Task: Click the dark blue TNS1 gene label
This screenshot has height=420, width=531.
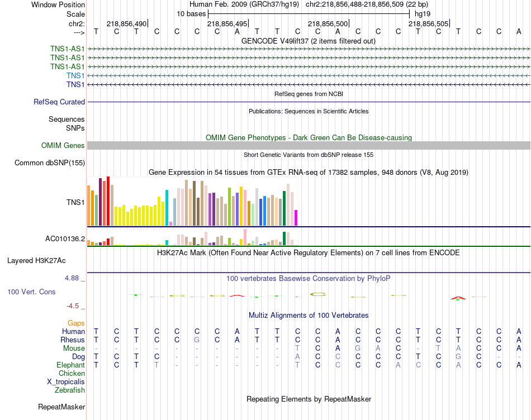Action: tap(75, 84)
